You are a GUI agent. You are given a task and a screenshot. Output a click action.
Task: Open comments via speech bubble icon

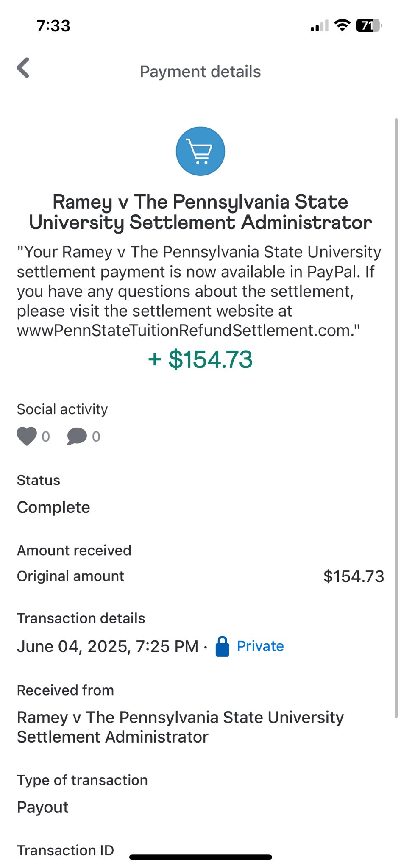pyautogui.click(x=77, y=436)
